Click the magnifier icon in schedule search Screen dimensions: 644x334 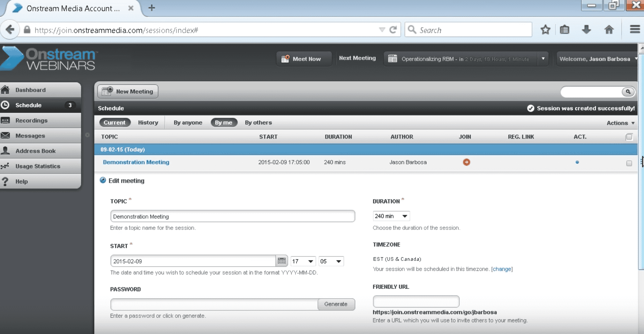pos(628,92)
